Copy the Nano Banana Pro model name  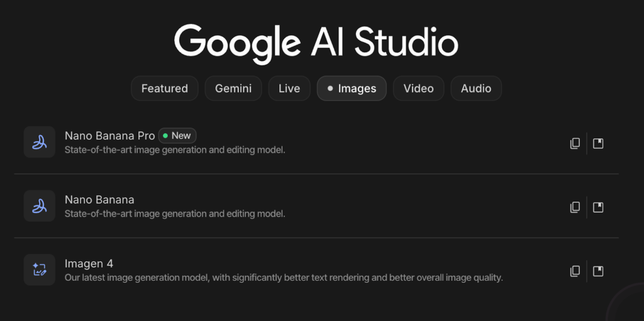tap(575, 143)
